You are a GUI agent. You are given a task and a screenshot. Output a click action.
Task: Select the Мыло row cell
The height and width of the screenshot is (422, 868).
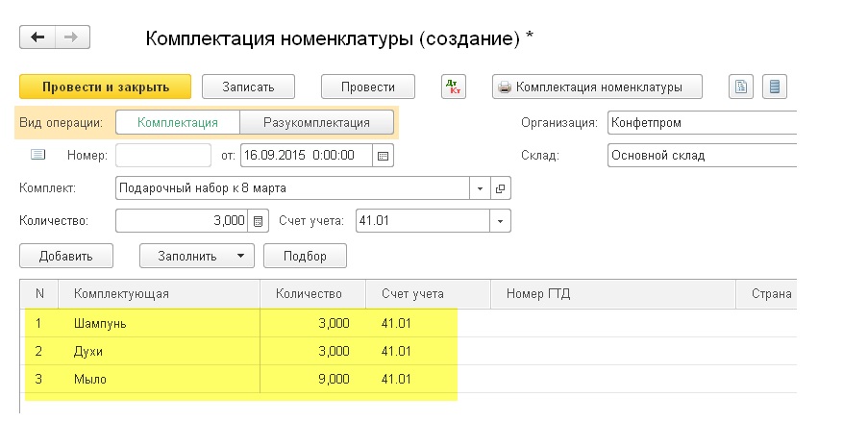[159, 380]
